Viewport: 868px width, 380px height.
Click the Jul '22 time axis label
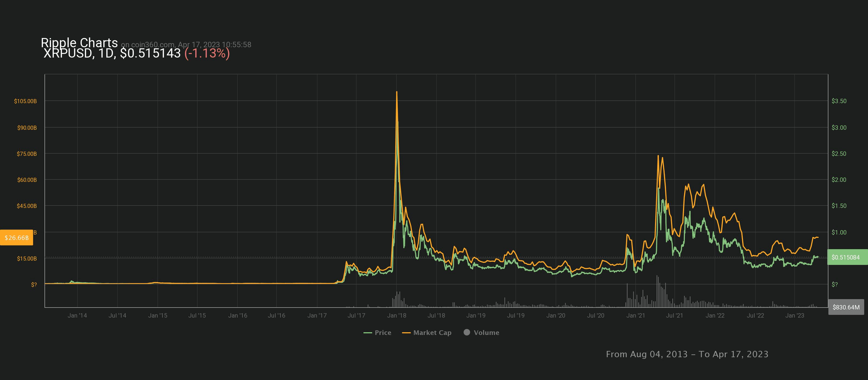(x=755, y=316)
